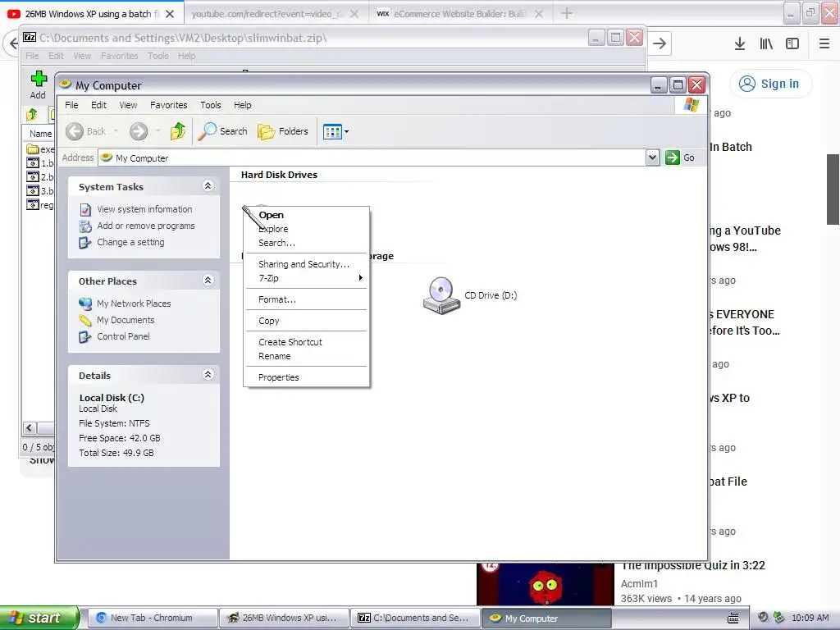The height and width of the screenshot is (630, 840).
Task: Open File menu in My Computer
Action: pos(71,105)
